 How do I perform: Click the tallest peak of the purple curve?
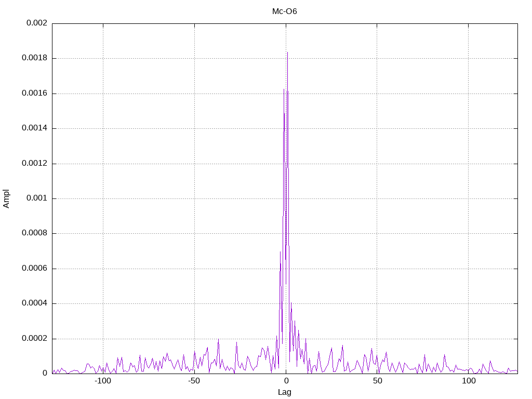click(287, 52)
